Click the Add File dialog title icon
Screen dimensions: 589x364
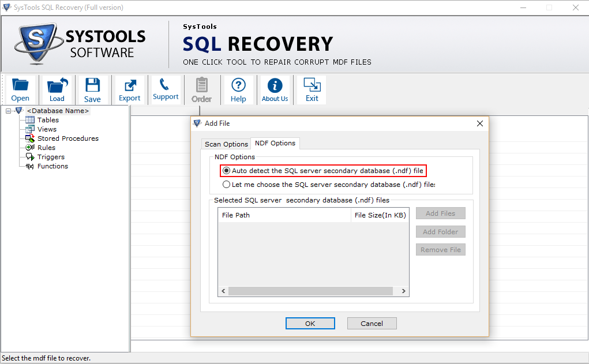pos(197,123)
